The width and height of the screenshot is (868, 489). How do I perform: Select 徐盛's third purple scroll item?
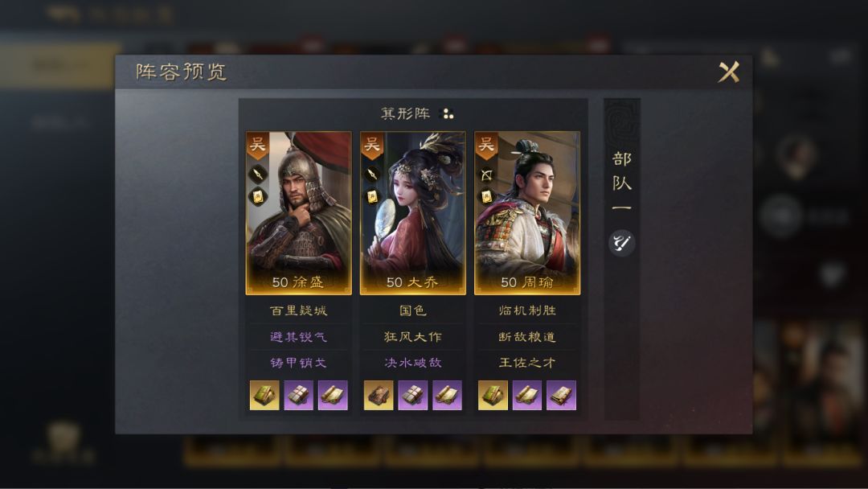click(333, 395)
